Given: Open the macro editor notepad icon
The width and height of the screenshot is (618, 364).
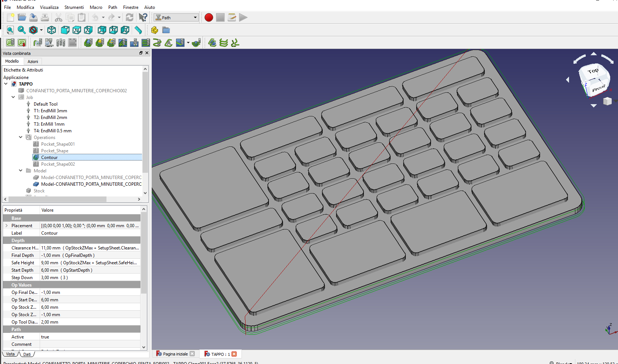Looking at the screenshot, I should coord(232,17).
